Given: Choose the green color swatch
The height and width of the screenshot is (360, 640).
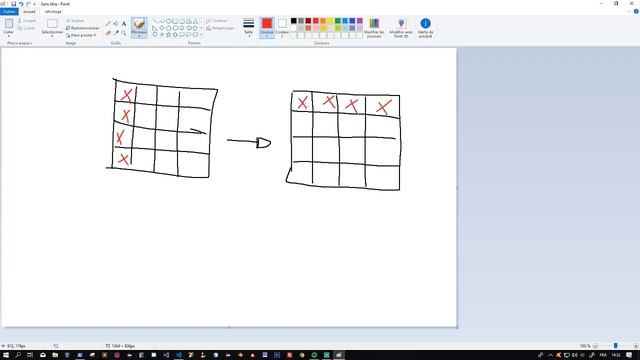Looking at the screenshot, I should tap(338, 21).
